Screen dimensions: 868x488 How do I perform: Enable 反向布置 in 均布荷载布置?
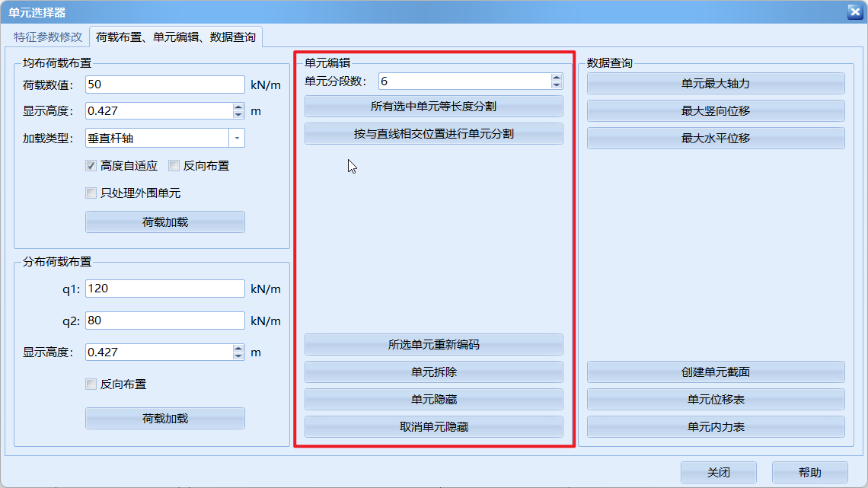coord(174,165)
